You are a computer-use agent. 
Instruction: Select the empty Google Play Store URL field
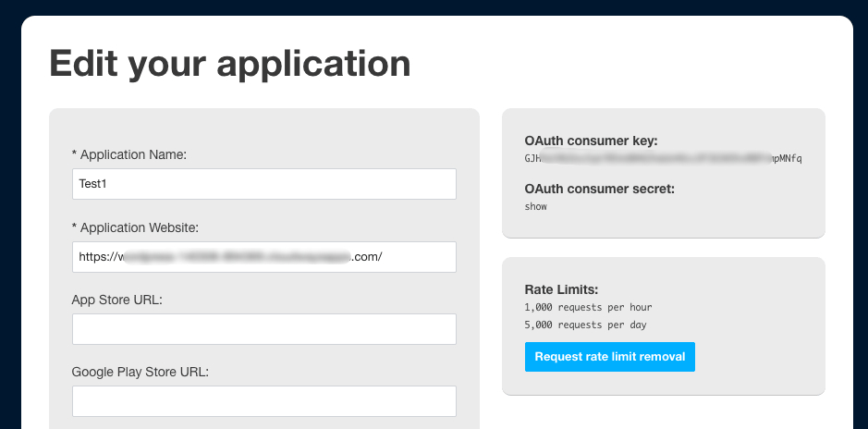click(264, 401)
